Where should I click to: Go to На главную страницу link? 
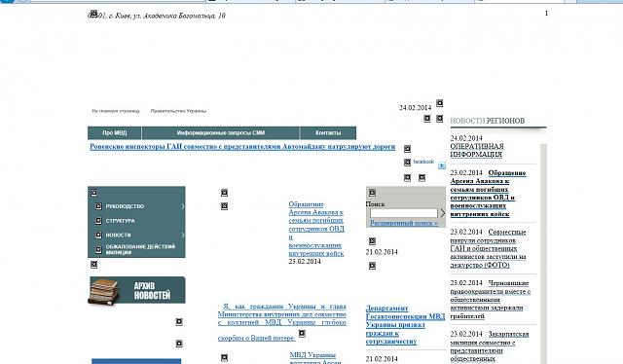(x=116, y=111)
